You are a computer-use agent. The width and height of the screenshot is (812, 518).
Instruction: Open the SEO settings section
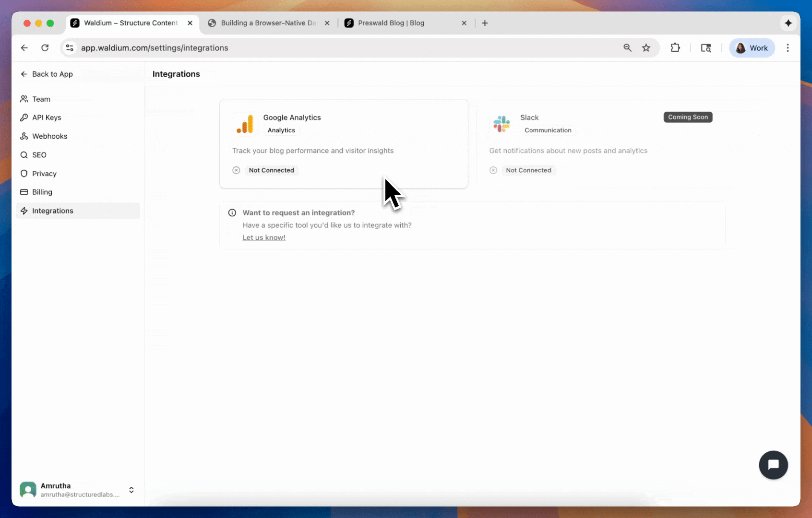[x=40, y=154]
